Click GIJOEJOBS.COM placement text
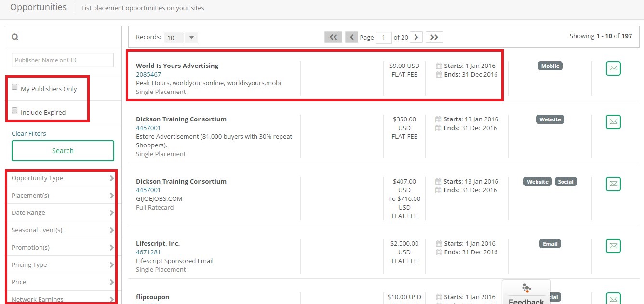Image resolution: width=644 pixels, height=304 pixels. pos(159,198)
